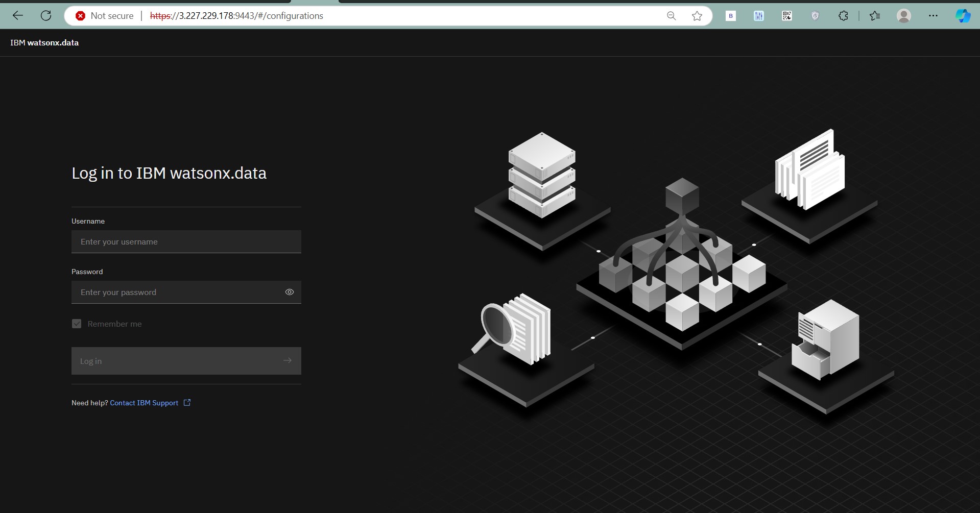Open the B extension icon

click(731, 16)
